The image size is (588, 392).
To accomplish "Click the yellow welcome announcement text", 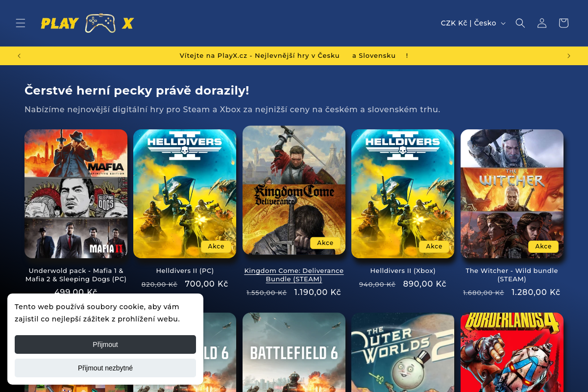I will tap(294, 56).
